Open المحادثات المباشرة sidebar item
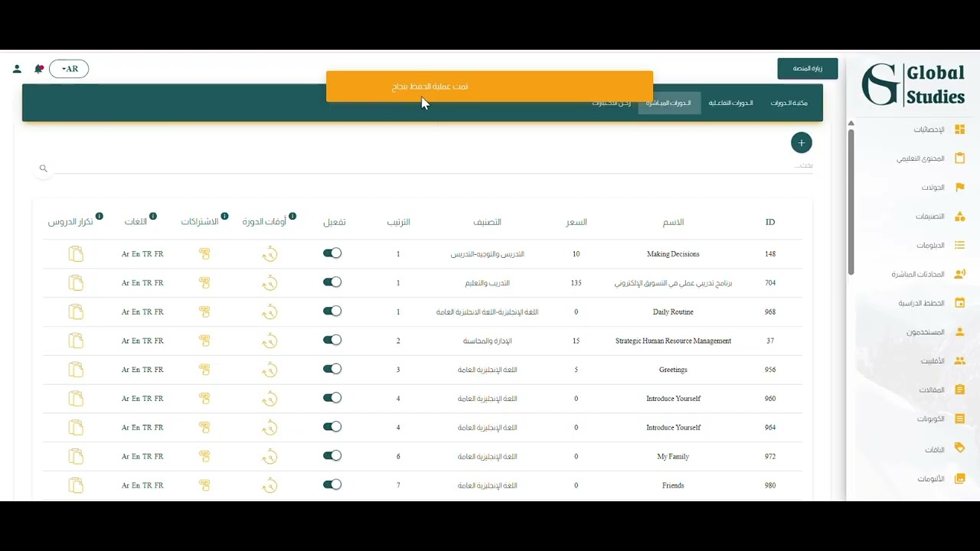980x551 pixels. point(929,274)
